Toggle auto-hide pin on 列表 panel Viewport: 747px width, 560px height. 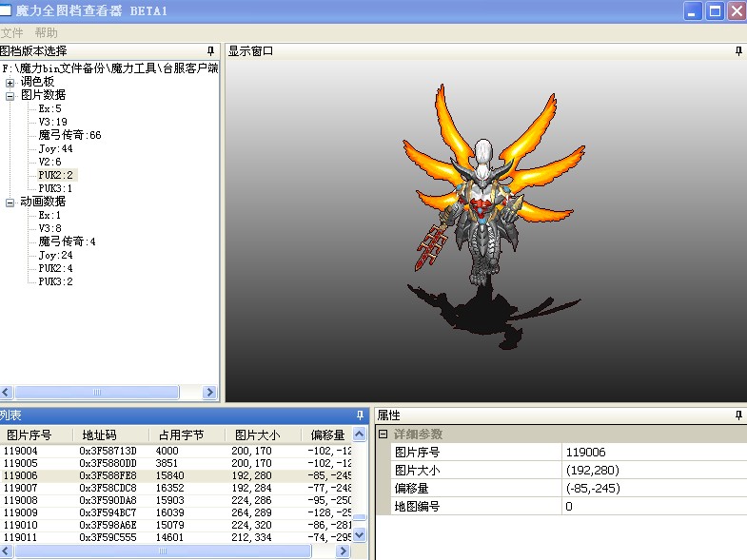point(360,415)
